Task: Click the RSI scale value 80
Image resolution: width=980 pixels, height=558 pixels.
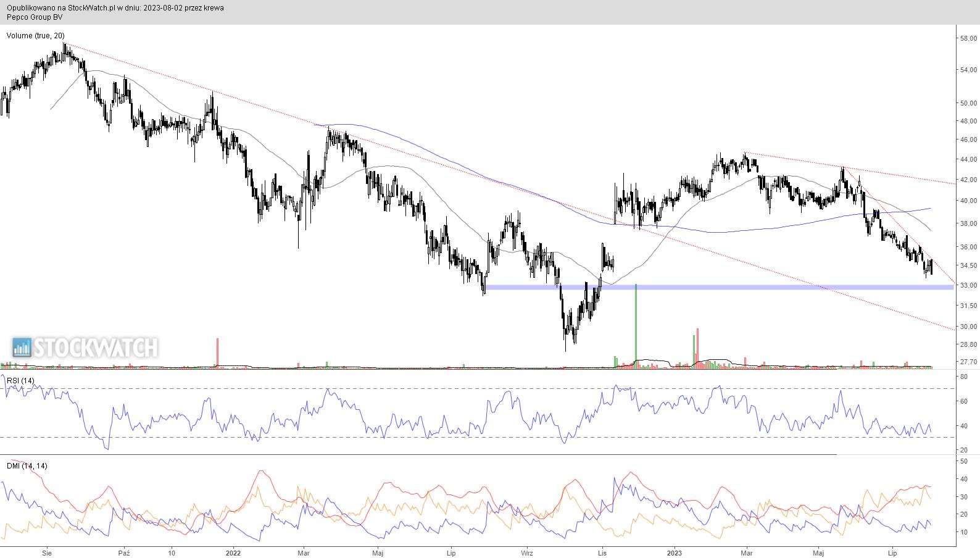Action: 964,376
